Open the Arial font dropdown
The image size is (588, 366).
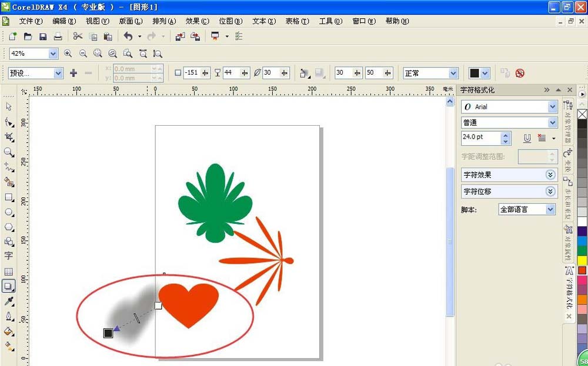(553, 106)
